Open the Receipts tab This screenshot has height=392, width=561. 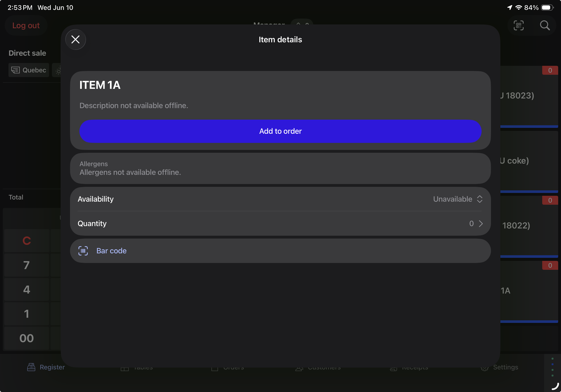[409, 368]
